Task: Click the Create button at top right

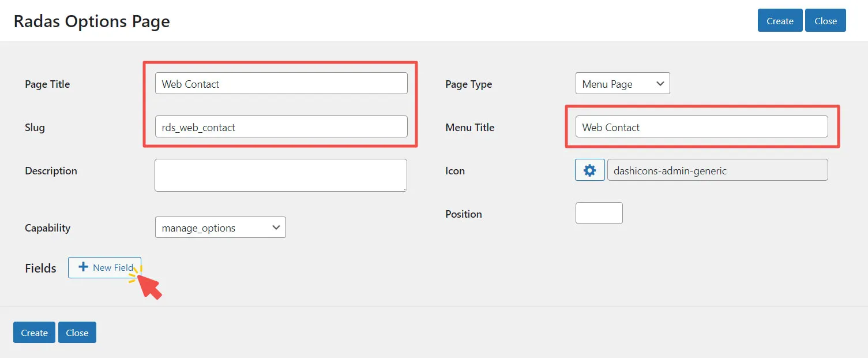Action: click(779, 20)
